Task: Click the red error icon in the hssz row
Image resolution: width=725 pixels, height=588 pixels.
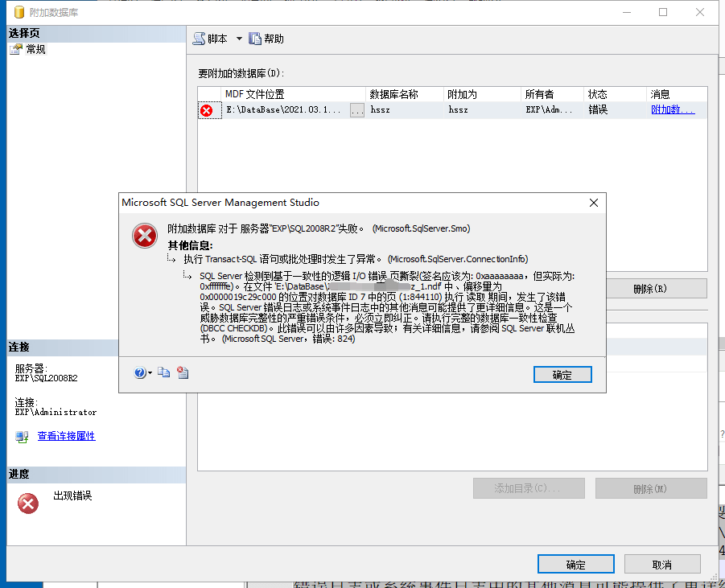Action: pyautogui.click(x=206, y=110)
